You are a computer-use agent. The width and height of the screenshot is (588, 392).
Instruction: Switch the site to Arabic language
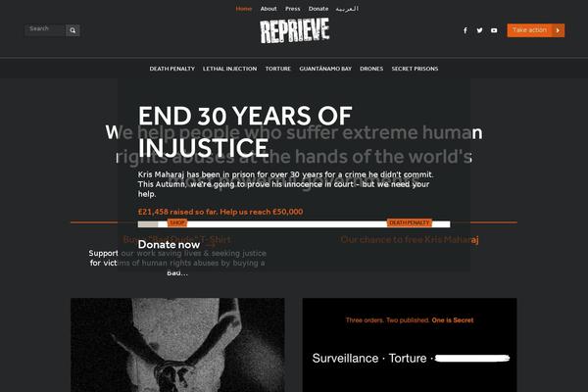(347, 9)
